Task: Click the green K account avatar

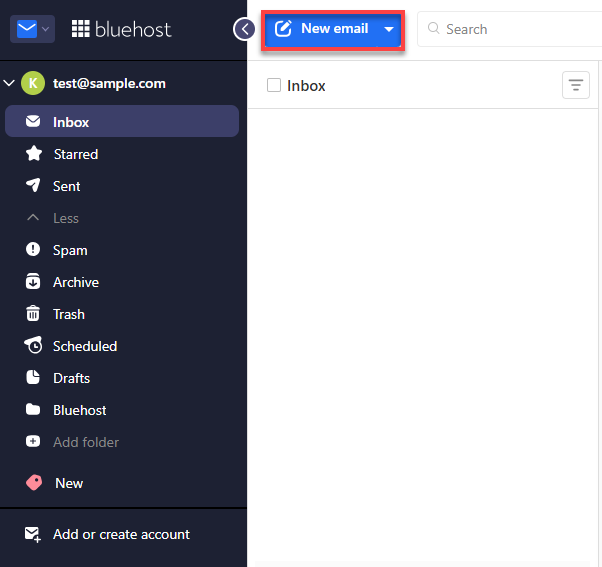Action: (33, 83)
